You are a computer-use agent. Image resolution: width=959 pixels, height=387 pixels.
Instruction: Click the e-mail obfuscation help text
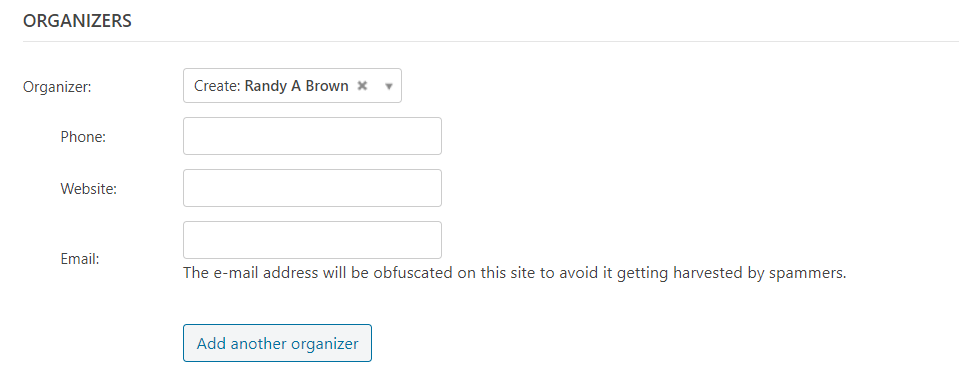pos(514,273)
